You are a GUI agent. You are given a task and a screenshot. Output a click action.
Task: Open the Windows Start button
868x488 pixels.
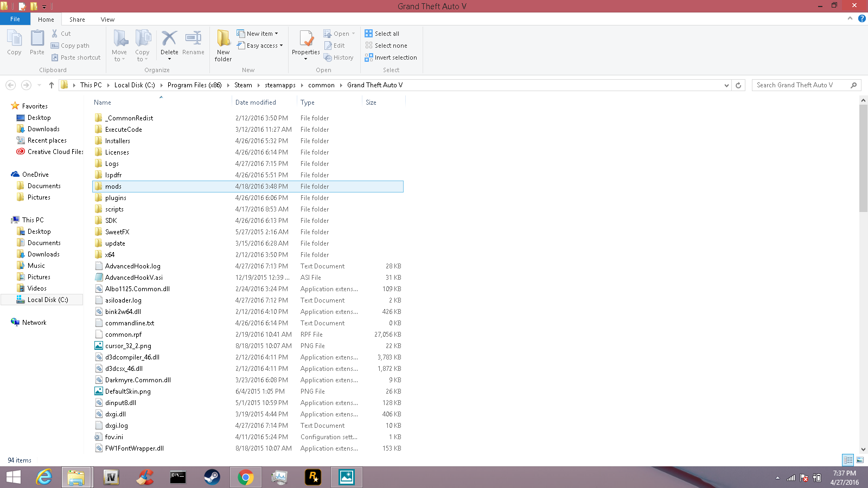tap(13, 477)
